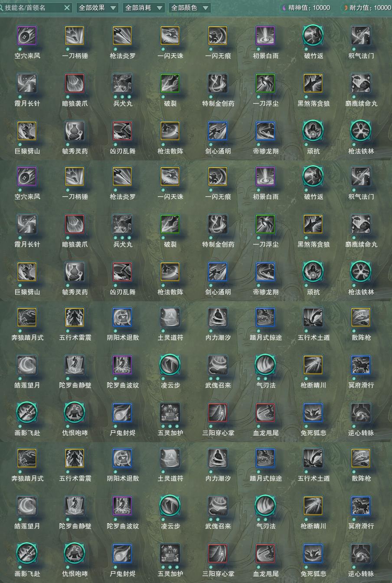Pick the topmost round 顽抗 skill icon
This screenshot has height=583, width=392.
313,131
